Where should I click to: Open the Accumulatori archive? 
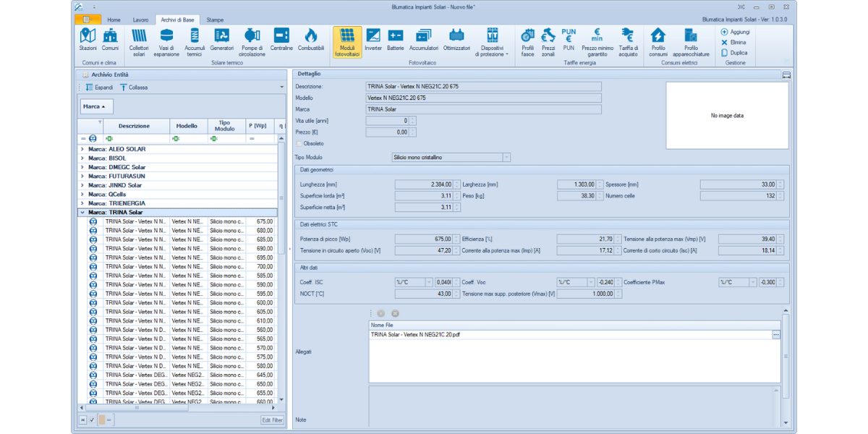click(424, 41)
